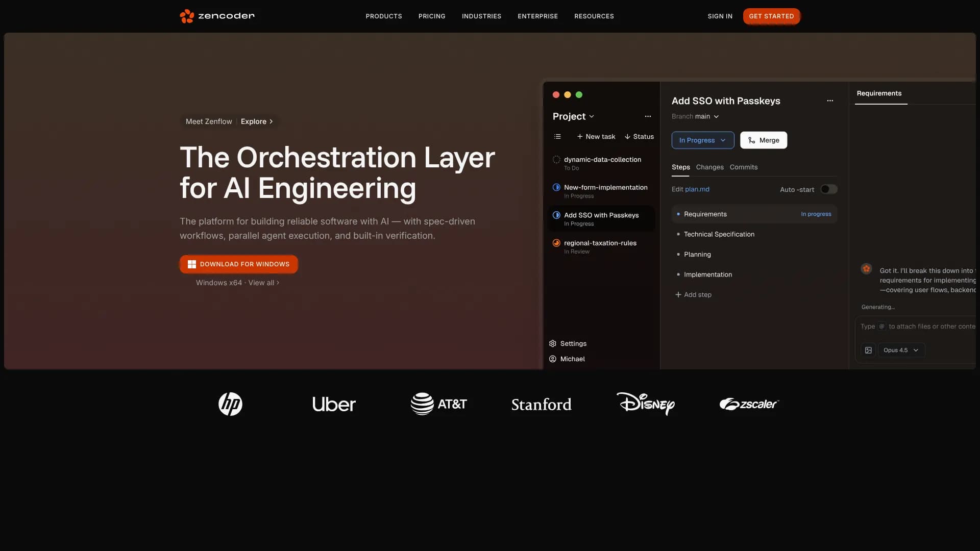The height and width of the screenshot is (551, 980).
Task: Expand the Project dropdown chevron
Action: pyautogui.click(x=592, y=117)
